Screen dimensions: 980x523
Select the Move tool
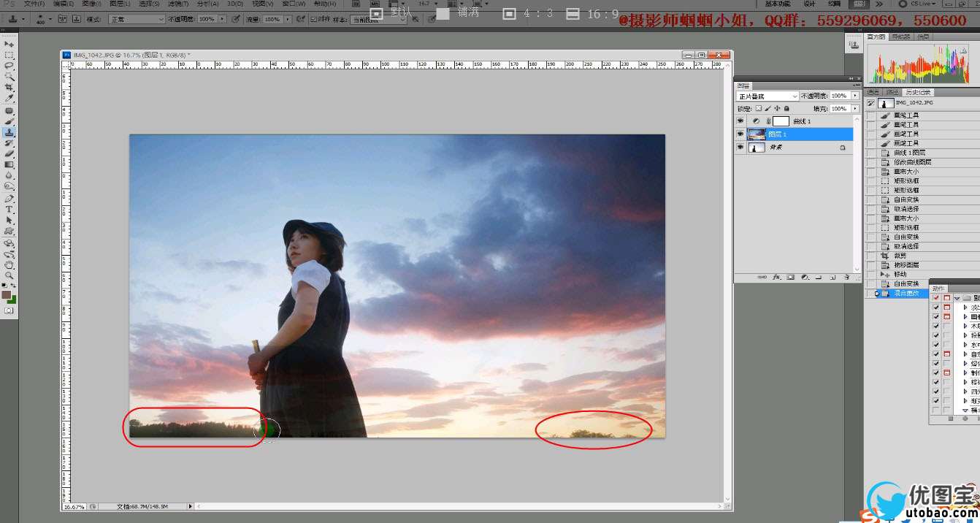pos(9,45)
